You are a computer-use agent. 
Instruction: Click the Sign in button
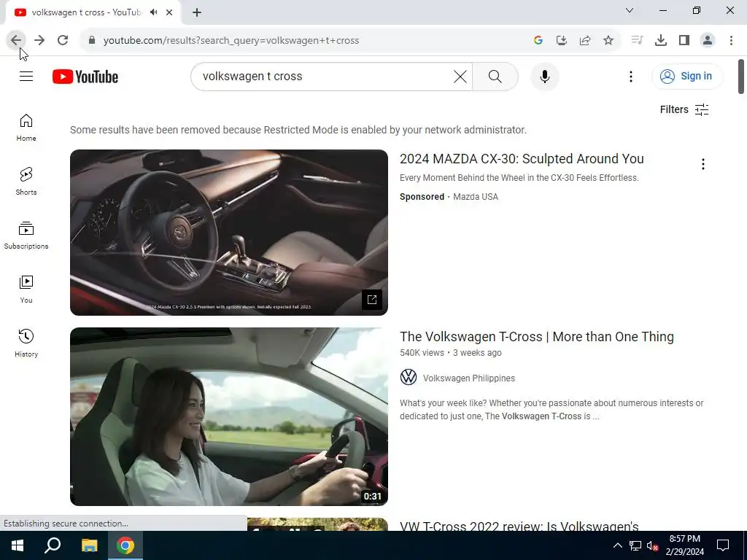coord(687,76)
